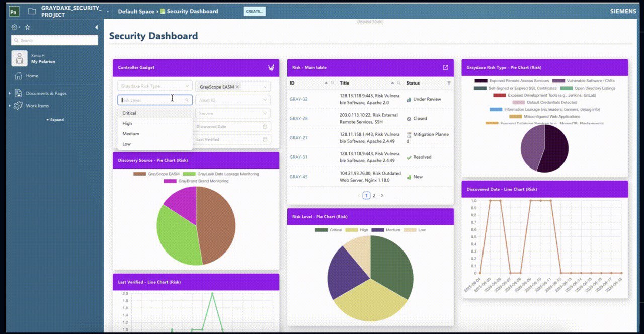Go to page 2 of risk table
The image size is (644, 334).
pos(374,195)
